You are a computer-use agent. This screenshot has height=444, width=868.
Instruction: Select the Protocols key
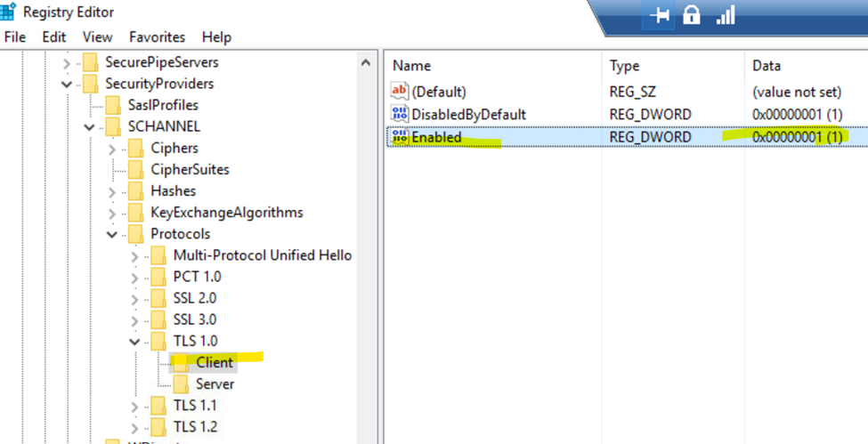(181, 234)
